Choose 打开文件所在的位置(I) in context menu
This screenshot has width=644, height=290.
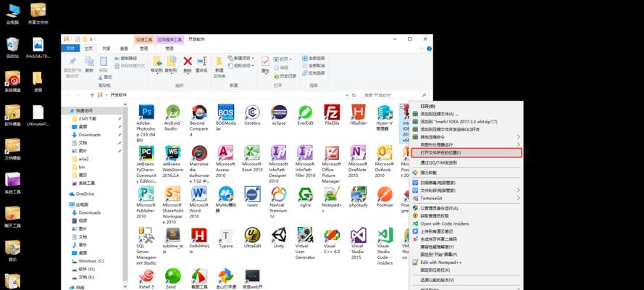[x=467, y=152]
